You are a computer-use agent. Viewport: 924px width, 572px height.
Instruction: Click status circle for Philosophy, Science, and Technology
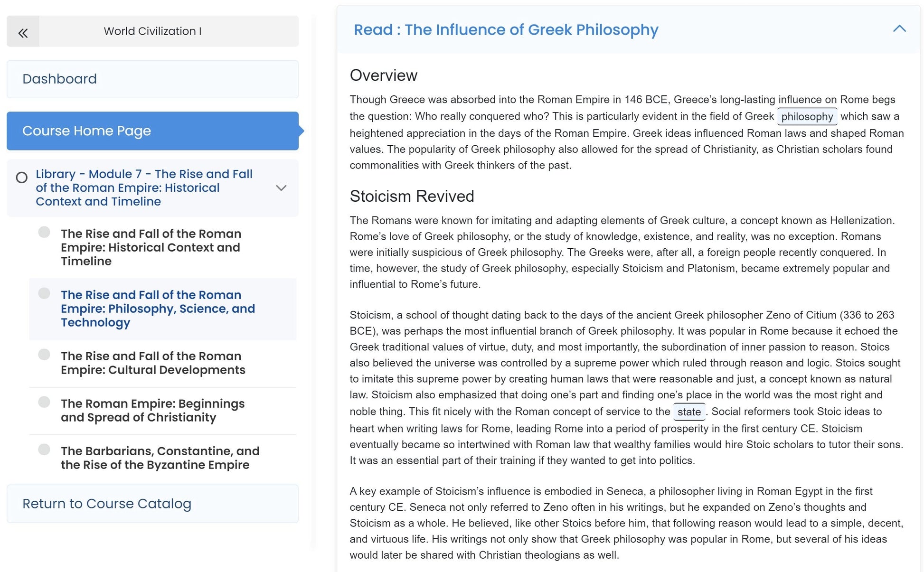pyautogui.click(x=44, y=293)
